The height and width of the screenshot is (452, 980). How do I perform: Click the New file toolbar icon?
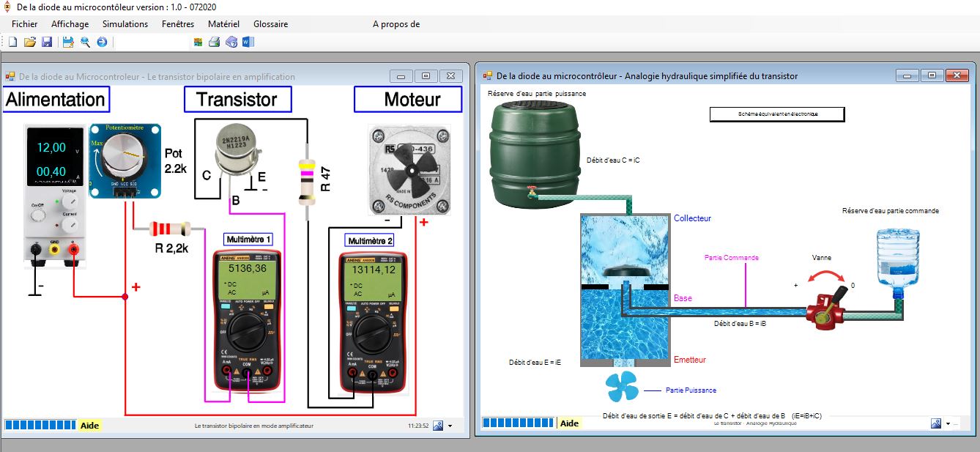12,42
